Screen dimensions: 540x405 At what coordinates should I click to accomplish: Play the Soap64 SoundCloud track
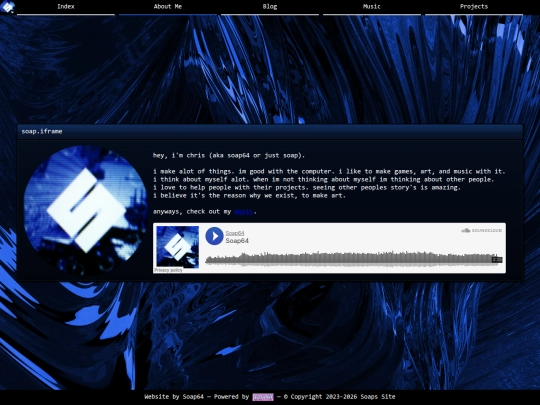(x=214, y=236)
